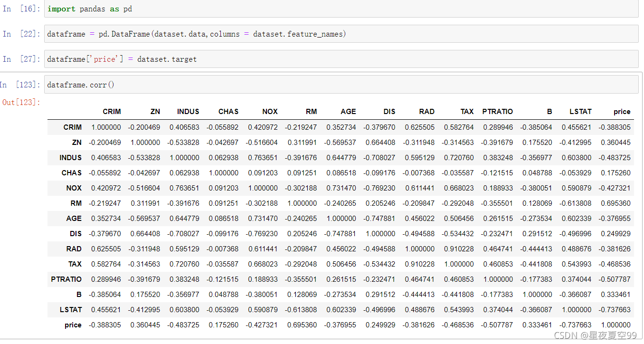The height and width of the screenshot is (344, 644).
Task: Click the -0.376955 value in AGE row
Action: (x=615, y=219)
